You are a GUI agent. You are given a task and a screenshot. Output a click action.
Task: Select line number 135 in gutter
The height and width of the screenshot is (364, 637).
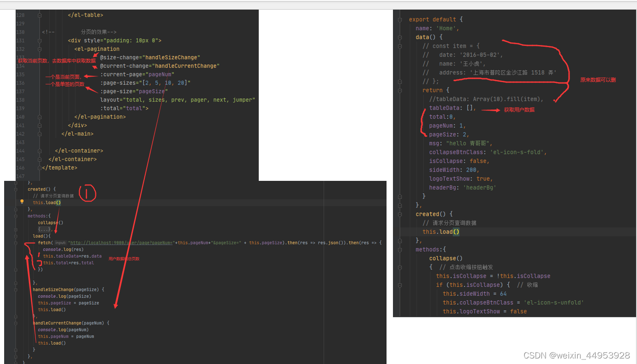tap(20, 74)
